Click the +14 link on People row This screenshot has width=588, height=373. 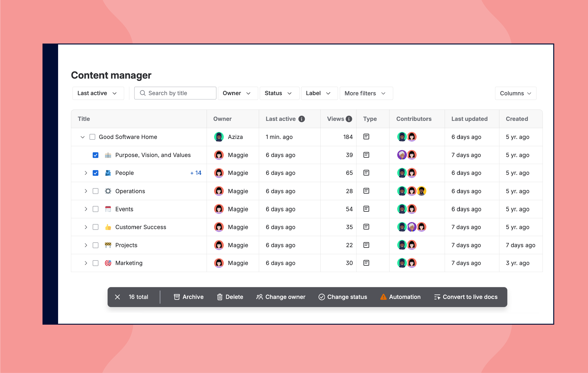pyautogui.click(x=196, y=173)
